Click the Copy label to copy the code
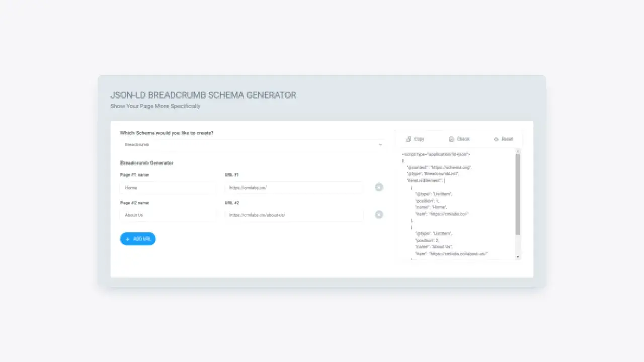The width and height of the screenshot is (644, 362). click(419, 139)
